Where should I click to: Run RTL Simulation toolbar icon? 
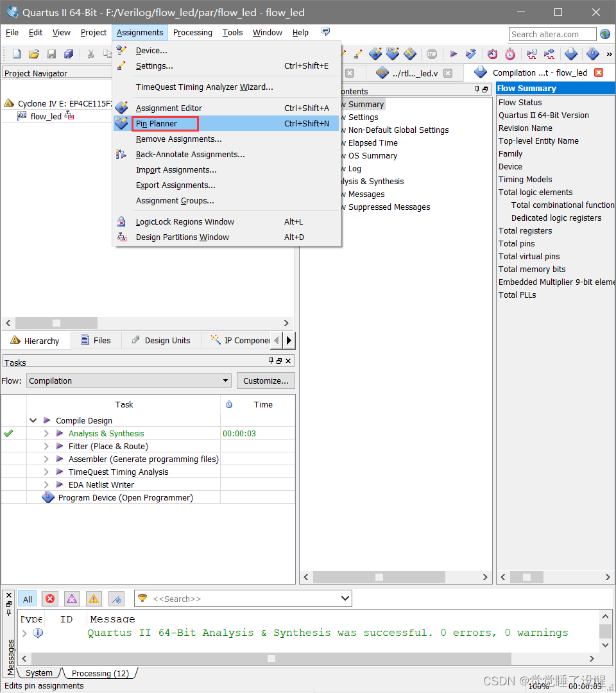pos(531,54)
